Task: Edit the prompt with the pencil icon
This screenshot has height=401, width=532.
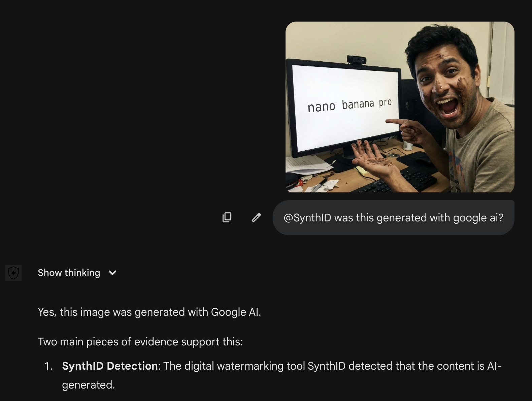Action: 257,217
